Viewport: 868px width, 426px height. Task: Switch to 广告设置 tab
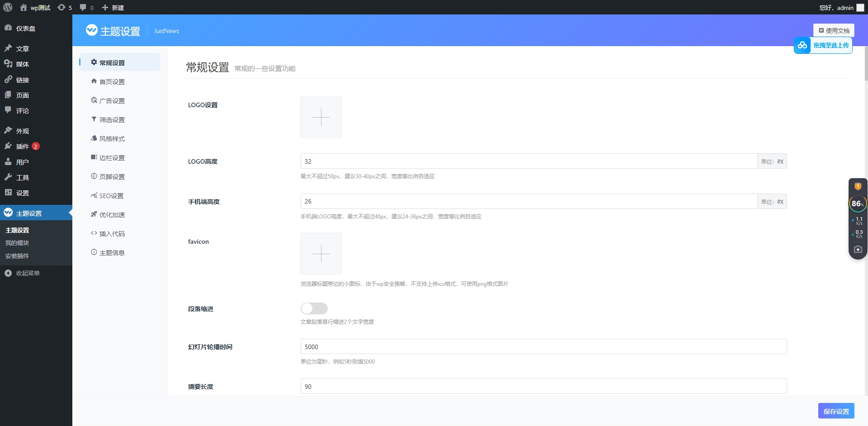(x=120, y=100)
